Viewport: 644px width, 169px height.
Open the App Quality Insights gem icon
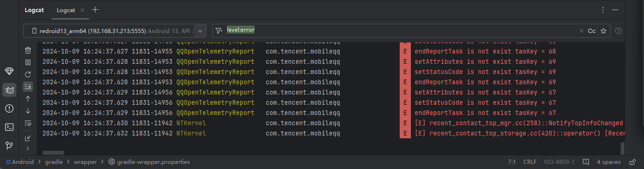[9, 71]
